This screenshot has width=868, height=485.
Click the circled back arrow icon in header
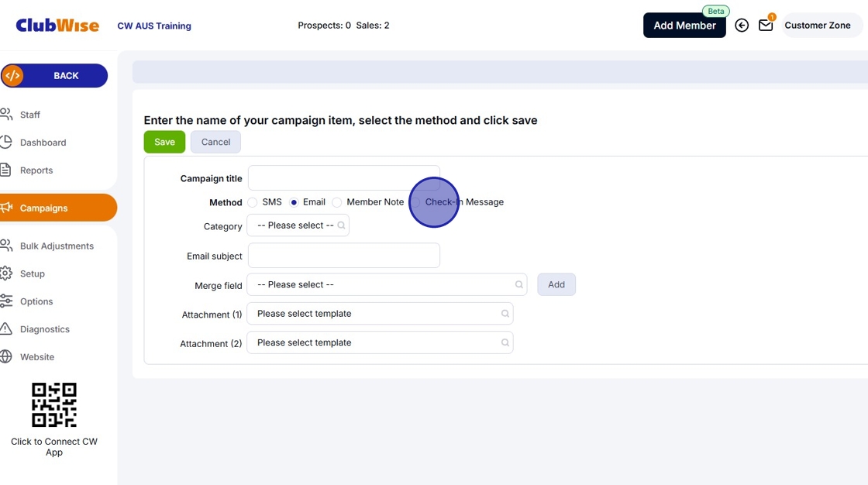point(742,26)
